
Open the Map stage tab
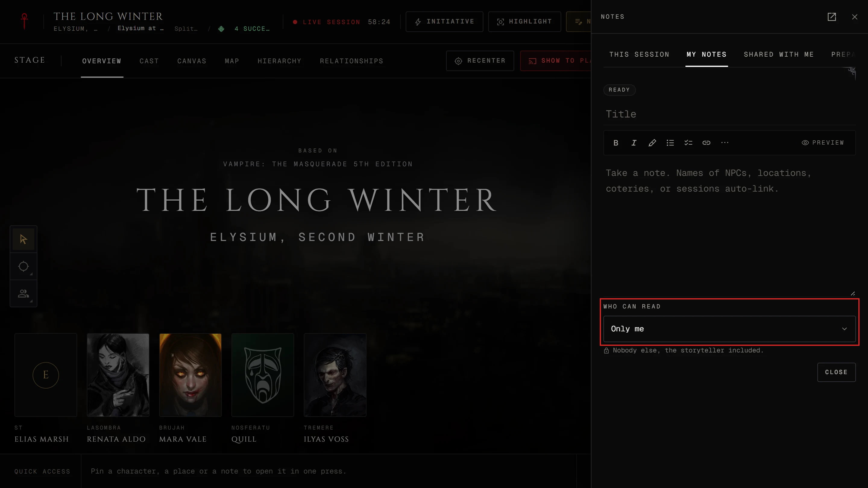[232, 61]
